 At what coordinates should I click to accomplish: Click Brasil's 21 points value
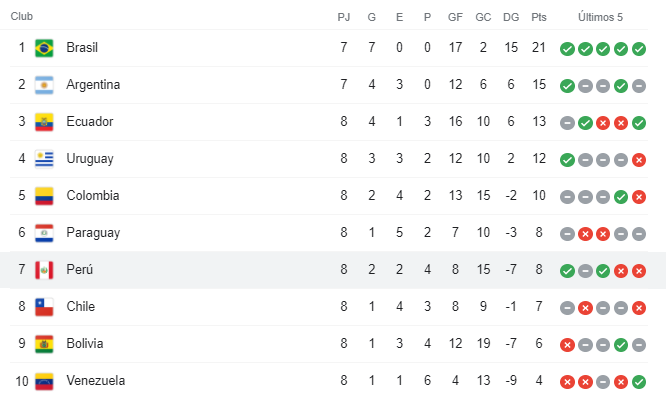point(539,48)
